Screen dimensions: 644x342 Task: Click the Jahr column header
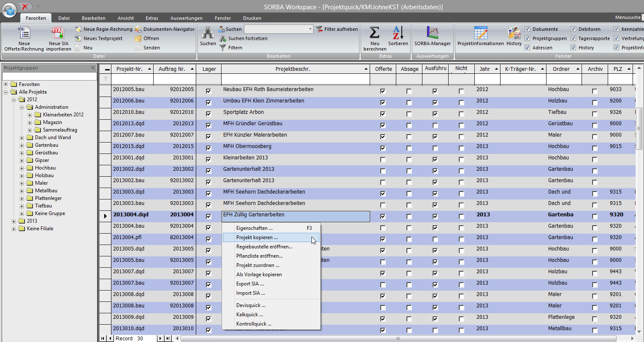coord(487,69)
